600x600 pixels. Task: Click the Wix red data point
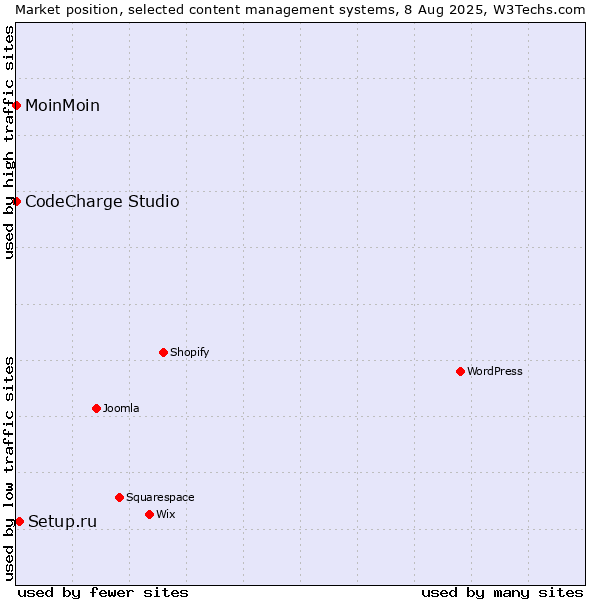150,514
